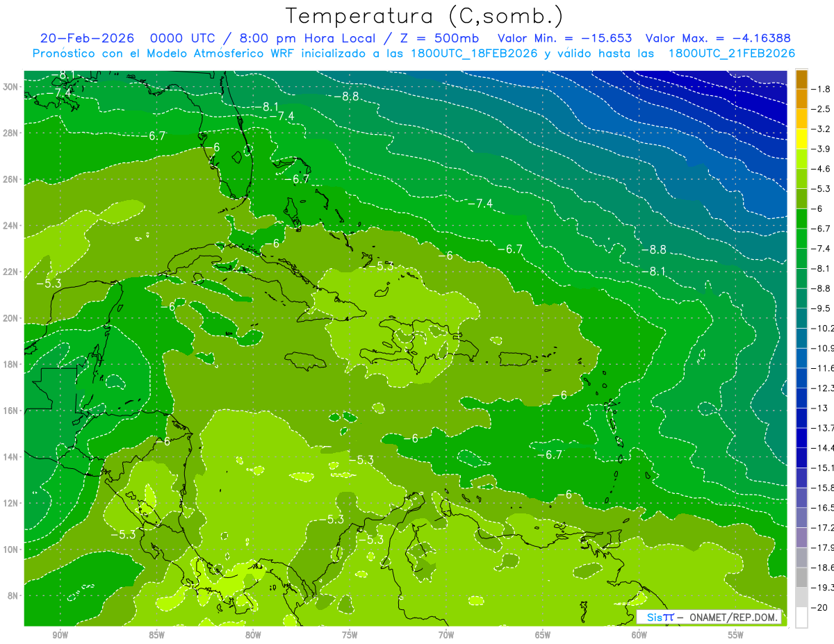Click color bar label "-3.2"
Screen dimensions: 834x644
coord(820,129)
